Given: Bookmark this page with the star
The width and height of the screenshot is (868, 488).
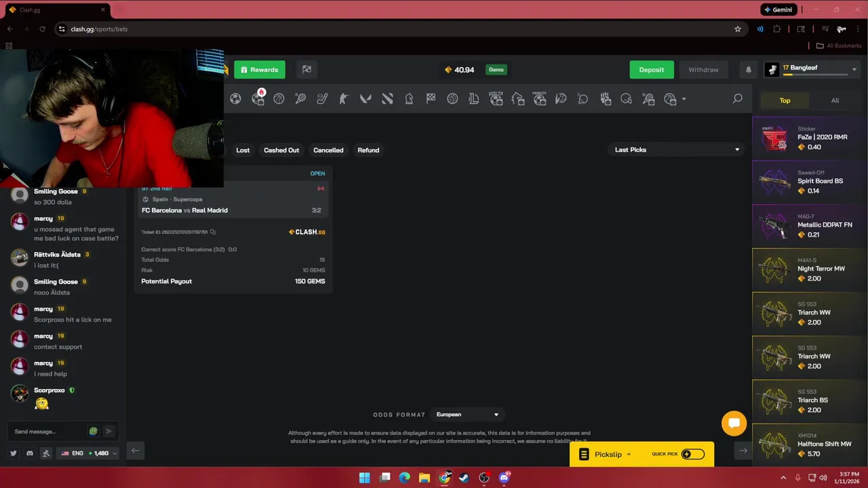Looking at the screenshot, I should click(738, 29).
